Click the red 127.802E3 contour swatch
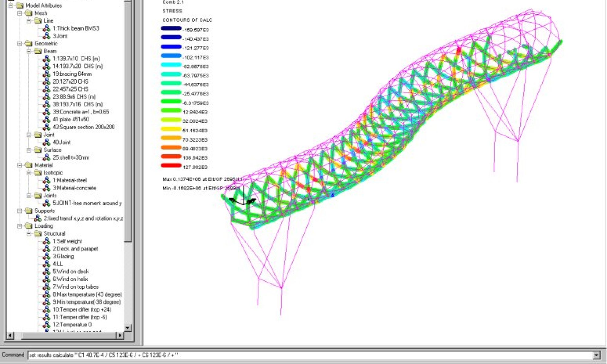607x364 pixels. click(x=171, y=166)
